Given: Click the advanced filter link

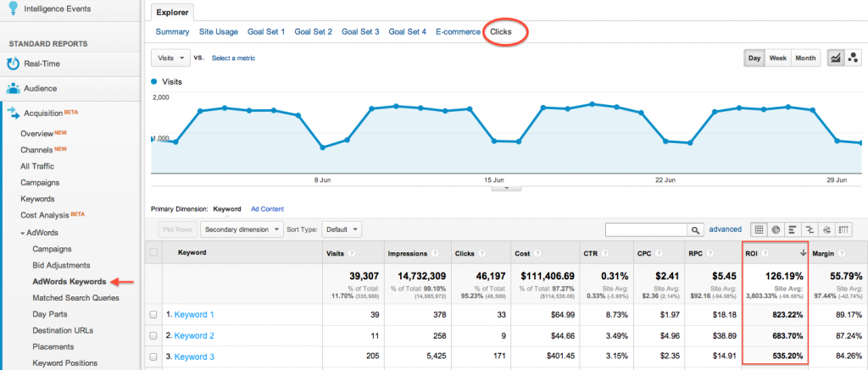Looking at the screenshot, I should pos(725,229).
